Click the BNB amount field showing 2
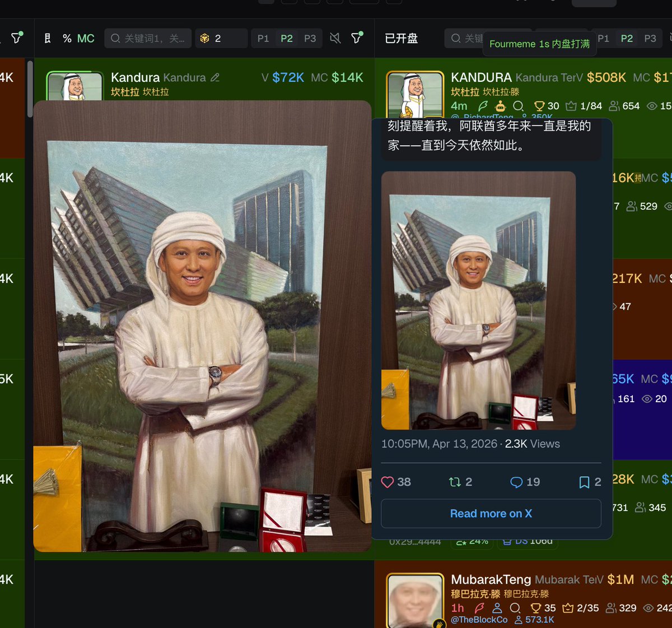Image resolution: width=672 pixels, height=628 pixels. click(221, 38)
